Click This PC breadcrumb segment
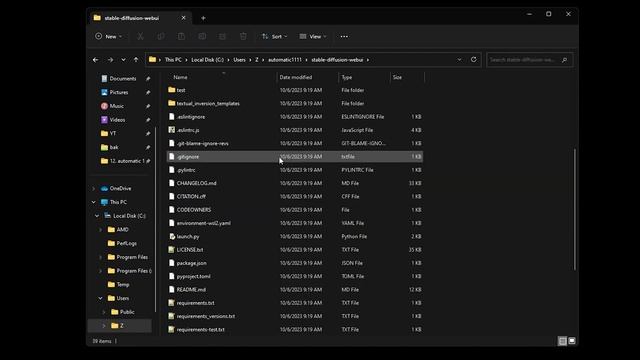The height and width of the screenshot is (360, 640). (x=173, y=60)
